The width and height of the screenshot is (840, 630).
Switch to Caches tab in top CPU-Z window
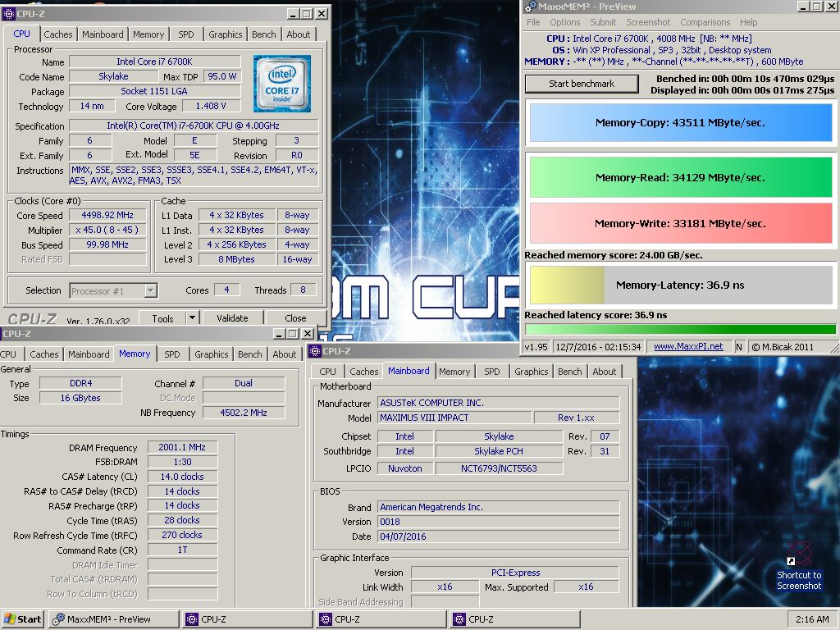[x=58, y=34]
